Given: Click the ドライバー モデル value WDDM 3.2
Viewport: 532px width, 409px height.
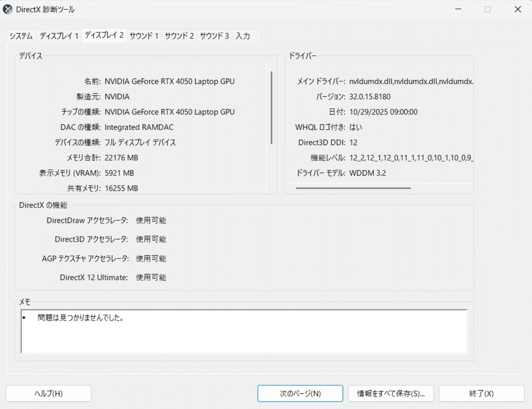Looking at the screenshot, I should 368,173.
